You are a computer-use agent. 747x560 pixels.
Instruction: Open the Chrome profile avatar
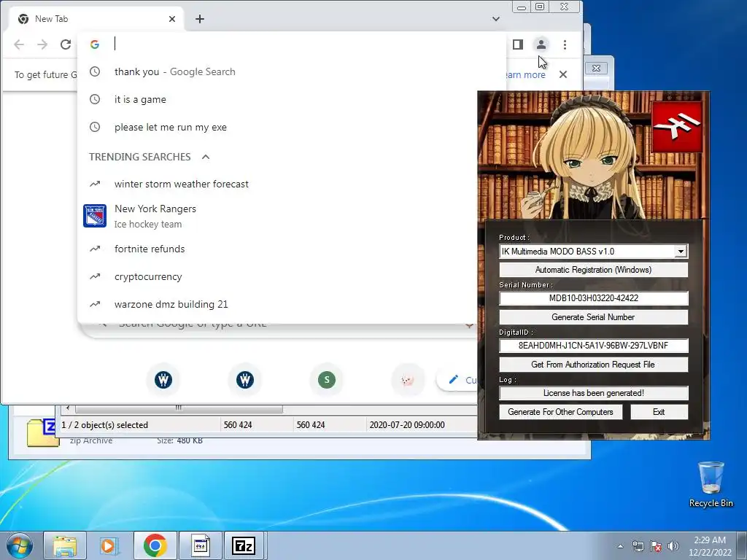pos(541,44)
